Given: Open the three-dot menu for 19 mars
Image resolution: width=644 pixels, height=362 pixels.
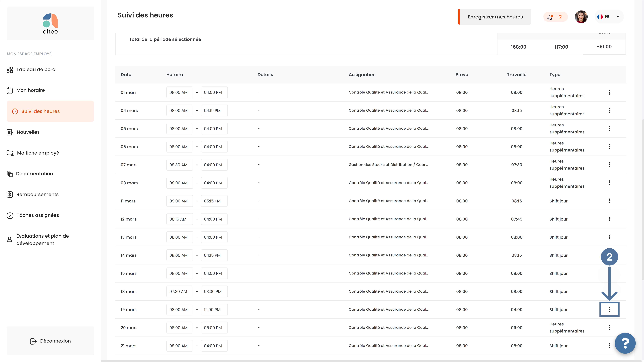Looking at the screenshot, I should (x=609, y=310).
